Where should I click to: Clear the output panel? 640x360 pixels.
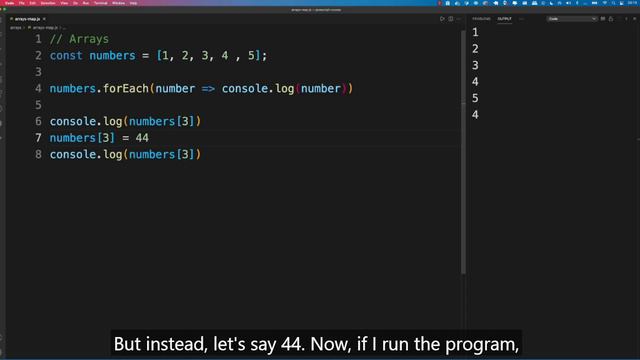[x=603, y=19]
